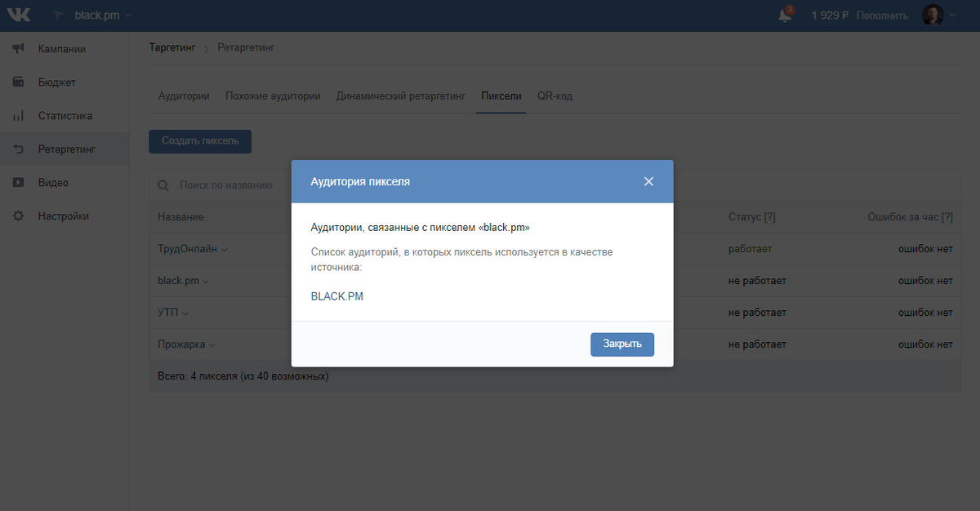Click не работает status in УТП row
980x511 pixels.
pyautogui.click(x=757, y=313)
